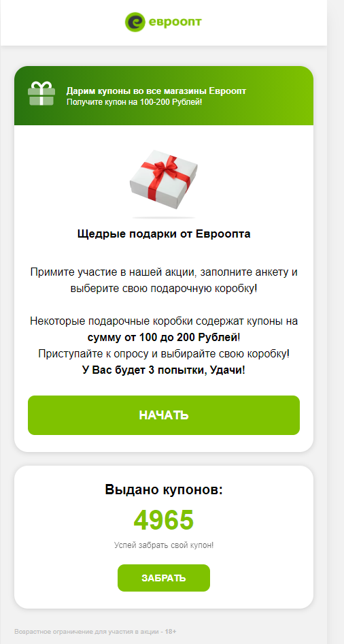
Task: Click the 'Щедрые подарки от Евроопта' heading
Action: coord(164,234)
